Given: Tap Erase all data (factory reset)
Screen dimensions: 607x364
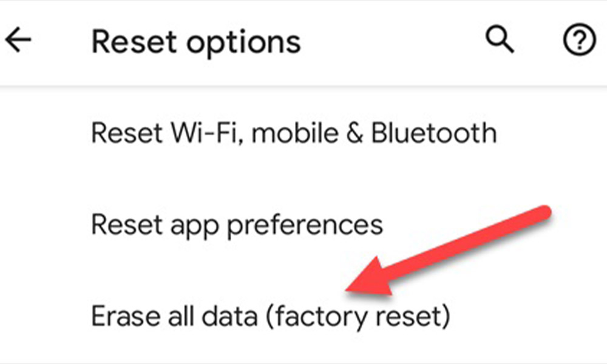Looking at the screenshot, I should pyautogui.click(x=270, y=316).
